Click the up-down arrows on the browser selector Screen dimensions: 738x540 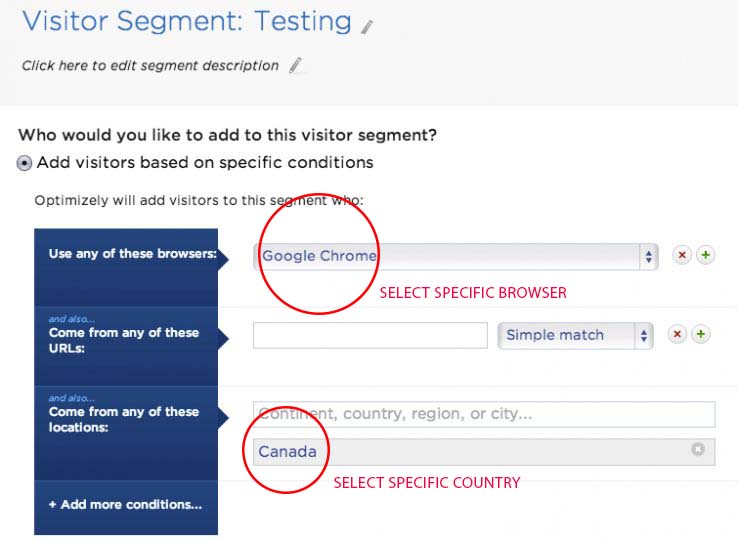click(x=648, y=257)
